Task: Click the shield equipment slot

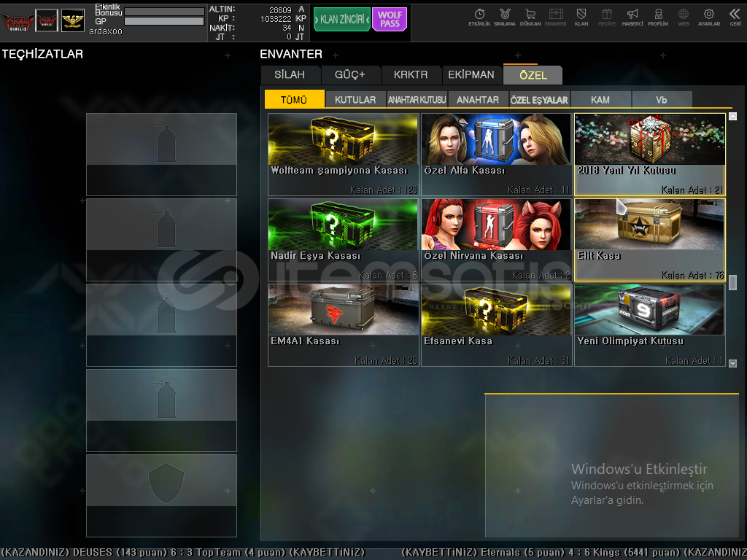Action: pos(161,496)
